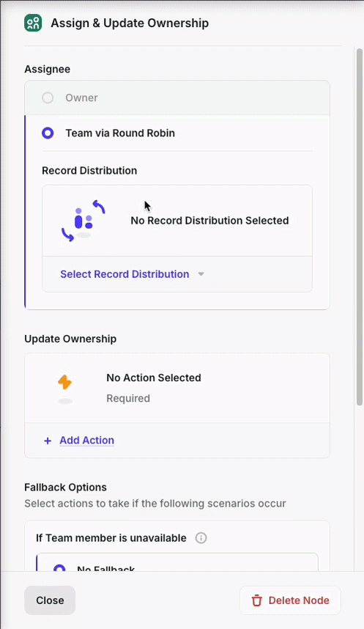Click the Close button
Image resolution: width=364 pixels, height=629 pixels.
point(50,600)
